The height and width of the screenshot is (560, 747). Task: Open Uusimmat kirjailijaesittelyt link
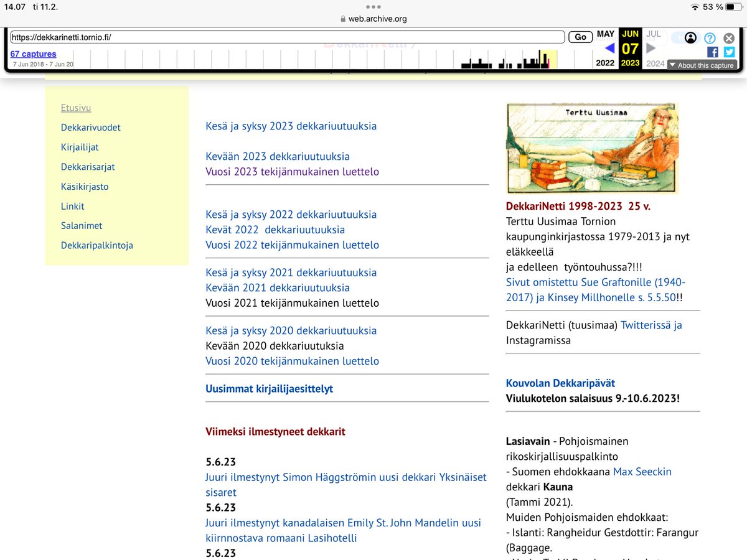(x=270, y=389)
